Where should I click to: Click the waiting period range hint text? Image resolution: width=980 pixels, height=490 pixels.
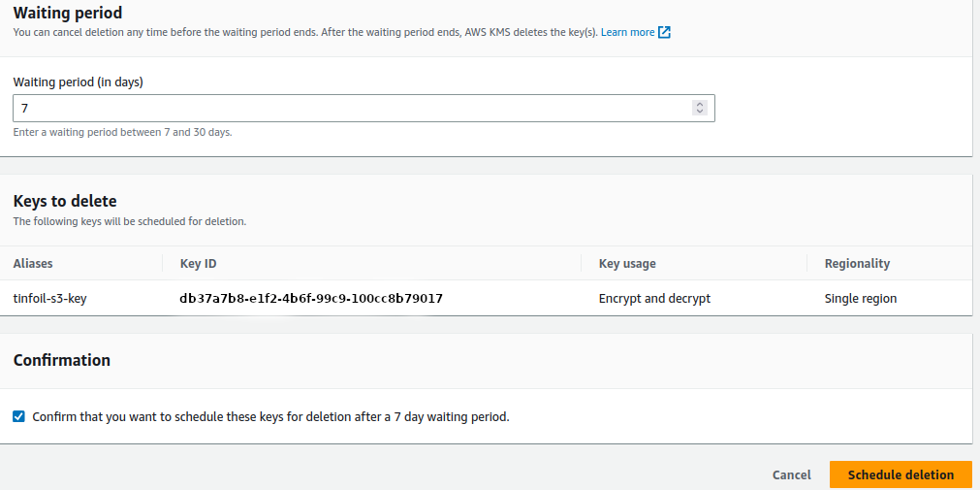point(122,132)
